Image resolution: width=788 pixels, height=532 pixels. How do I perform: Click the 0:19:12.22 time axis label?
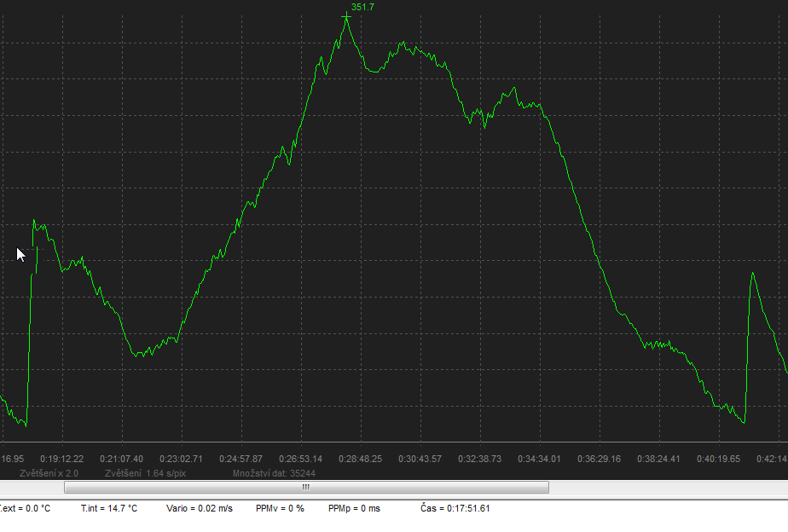click(61, 460)
